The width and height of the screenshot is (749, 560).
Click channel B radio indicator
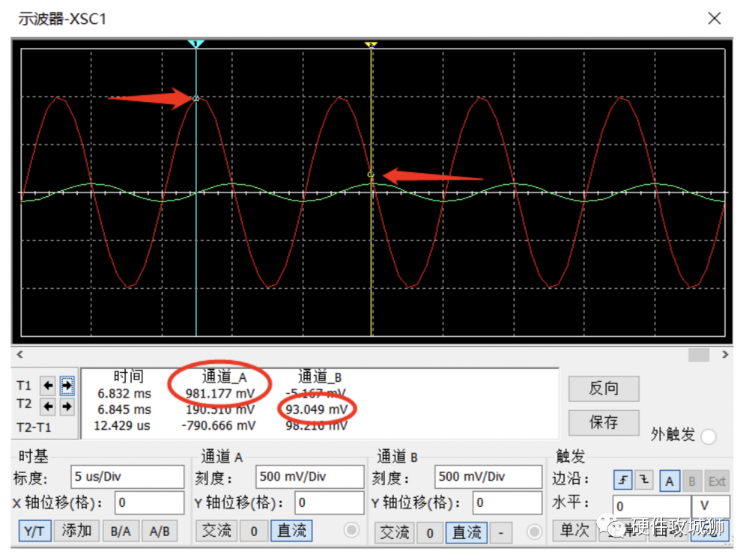534,532
